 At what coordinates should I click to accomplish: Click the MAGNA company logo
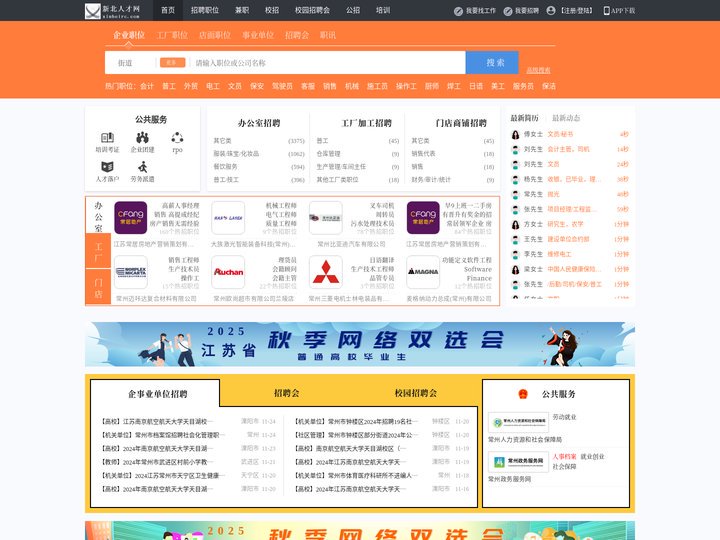point(423,272)
